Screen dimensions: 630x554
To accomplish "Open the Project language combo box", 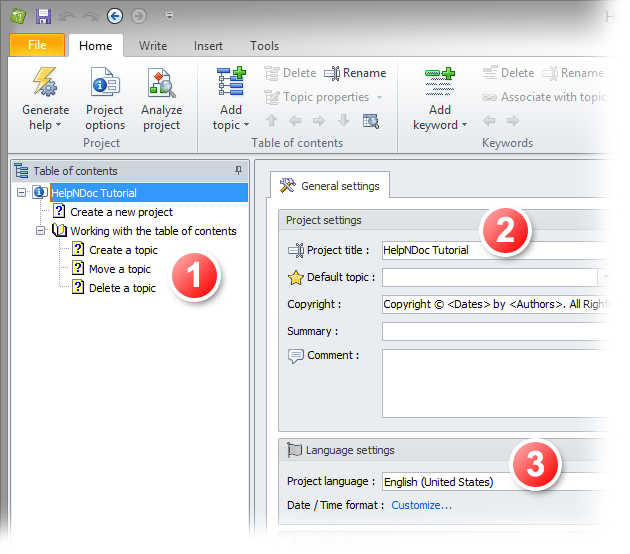I will pos(496,482).
